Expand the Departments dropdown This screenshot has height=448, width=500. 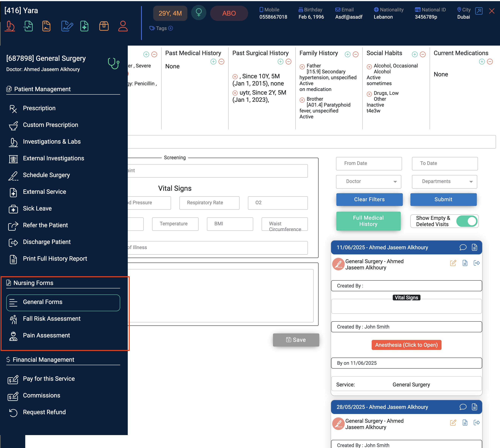444,182
